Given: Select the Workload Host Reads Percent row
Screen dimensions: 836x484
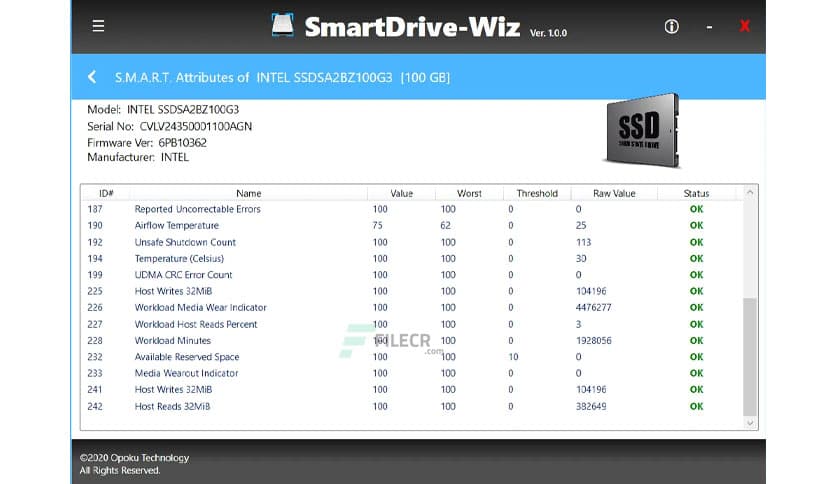Looking at the screenshot, I should [x=412, y=324].
